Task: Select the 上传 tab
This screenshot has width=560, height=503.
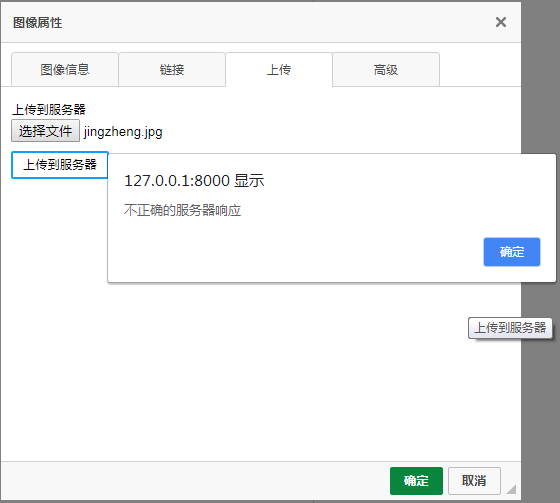Action: pyautogui.click(x=279, y=69)
